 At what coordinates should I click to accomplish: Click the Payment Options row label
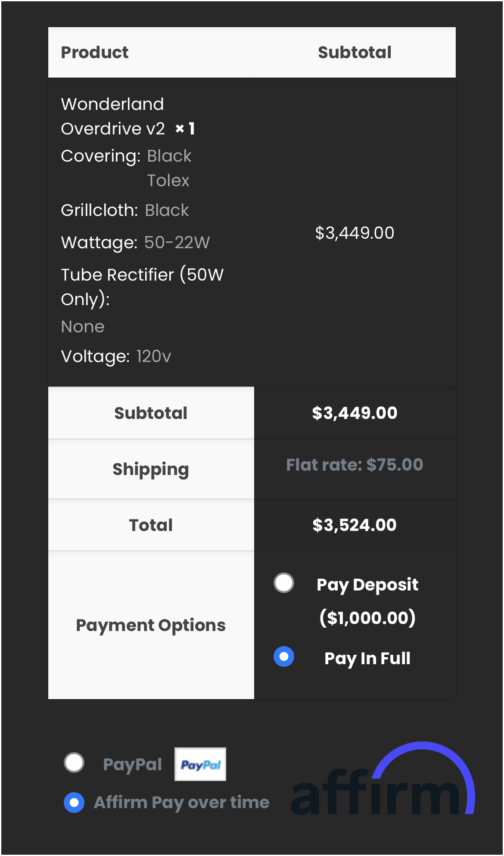(x=151, y=625)
